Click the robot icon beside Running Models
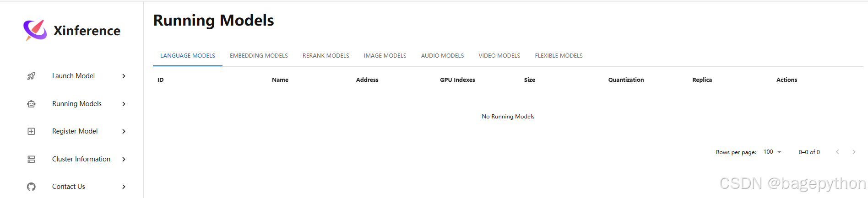This screenshot has height=198, width=868. click(x=31, y=104)
